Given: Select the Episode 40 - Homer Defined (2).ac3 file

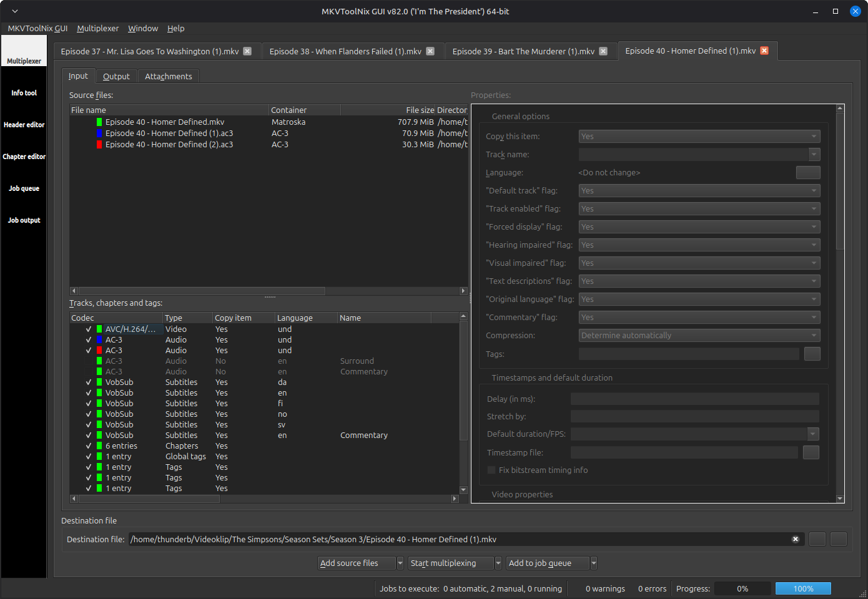Looking at the screenshot, I should tap(169, 145).
